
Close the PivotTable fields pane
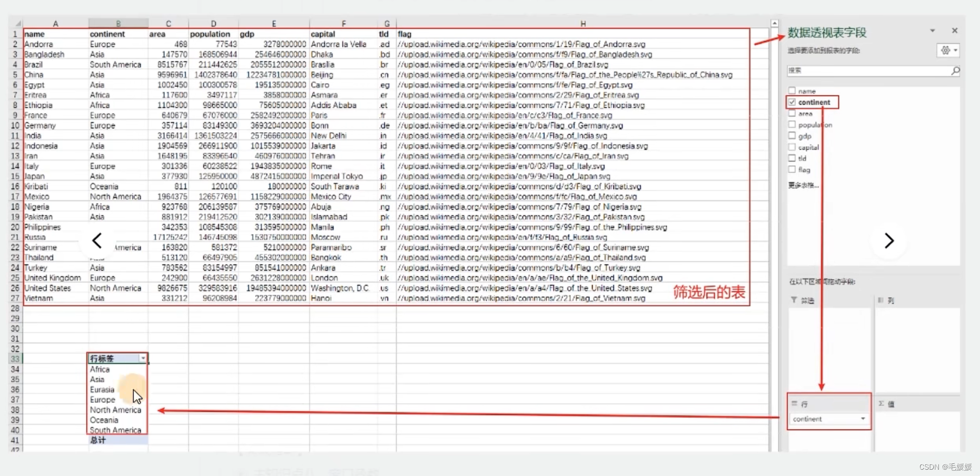point(954,31)
